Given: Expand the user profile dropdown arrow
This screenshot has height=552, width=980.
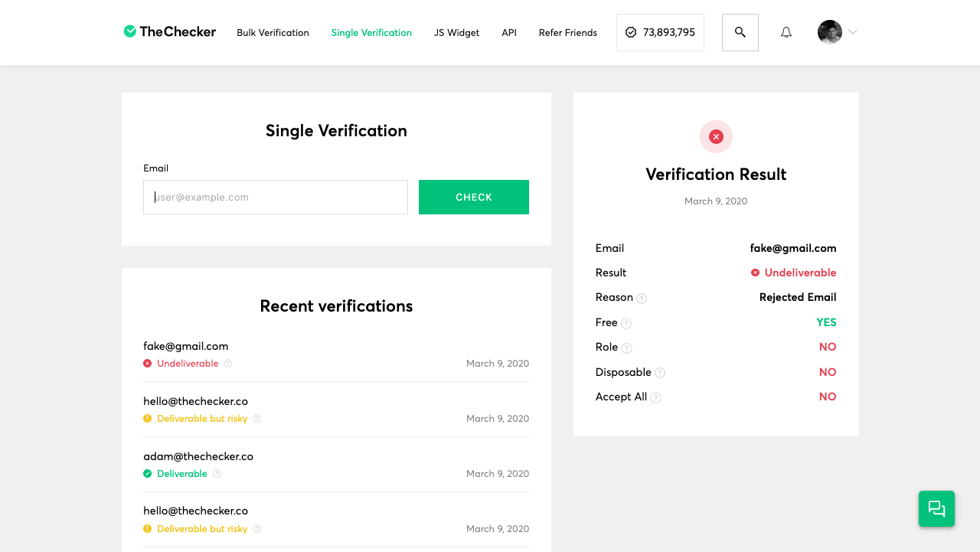Looking at the screenshot, I should pos(853,32).
